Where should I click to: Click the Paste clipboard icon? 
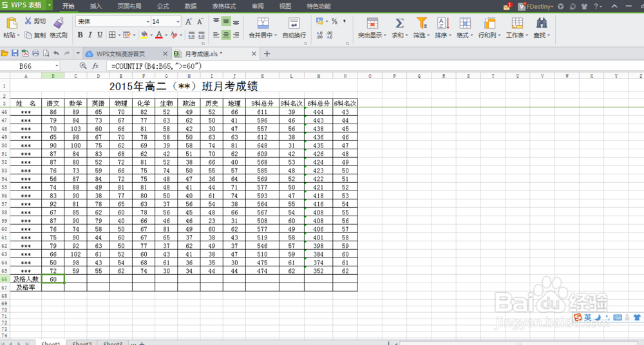(x=12, y=23)
